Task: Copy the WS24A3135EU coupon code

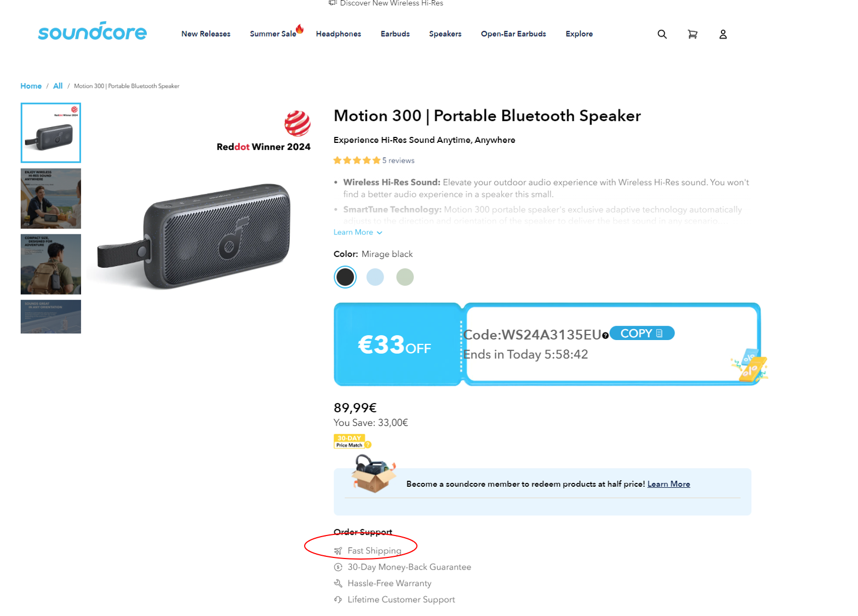Action: coord(642,333)
